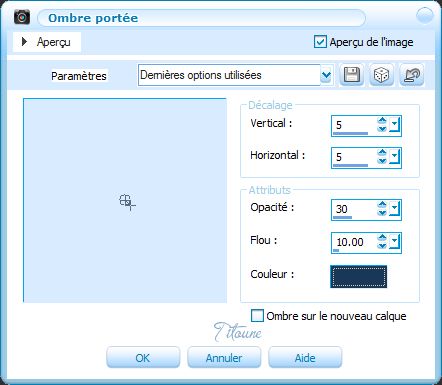Screen dimensions: 442x385
Task: Click the Vertical value field showing 5
Action: (354, 125)
